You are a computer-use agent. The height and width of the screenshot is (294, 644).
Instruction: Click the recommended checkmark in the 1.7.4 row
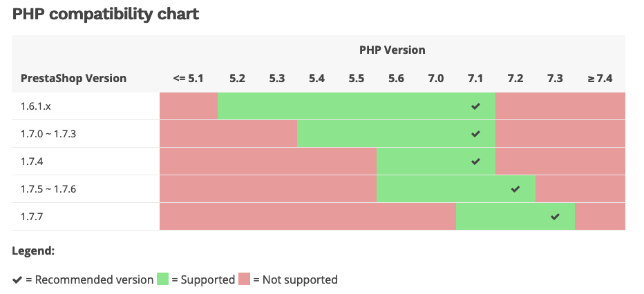pos(475,161)
